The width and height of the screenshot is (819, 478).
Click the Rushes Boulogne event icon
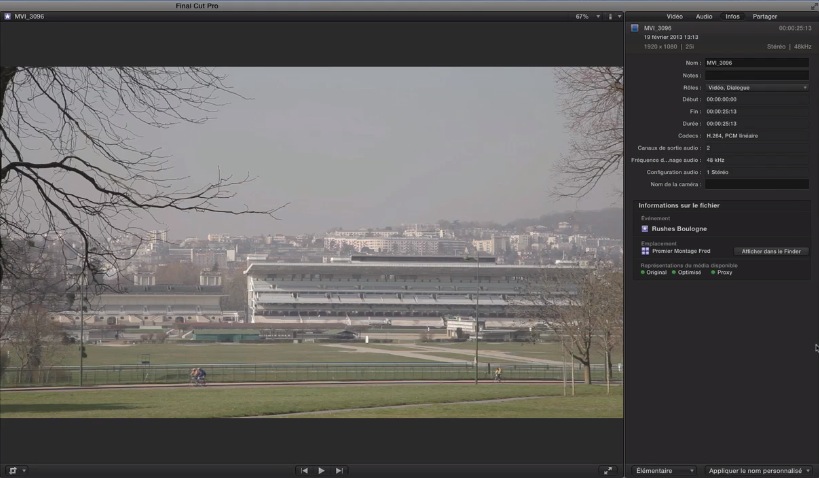click(644, 228)
